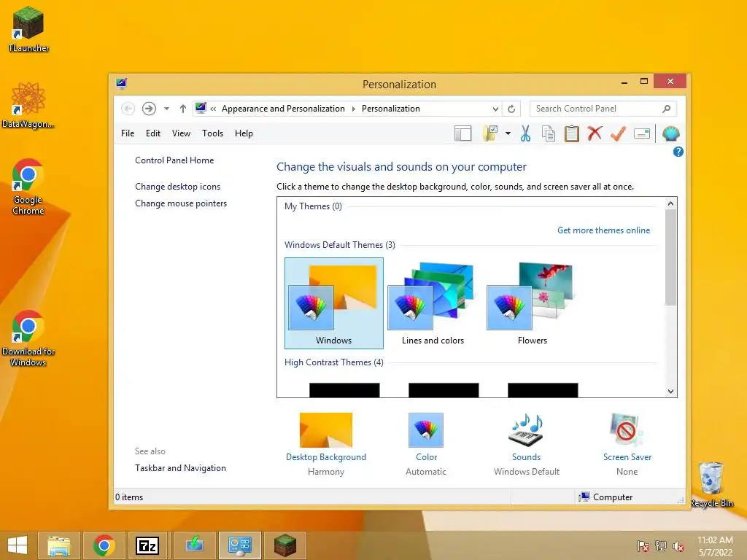Click the folder options toolbar icon

(x=491, y=134)
